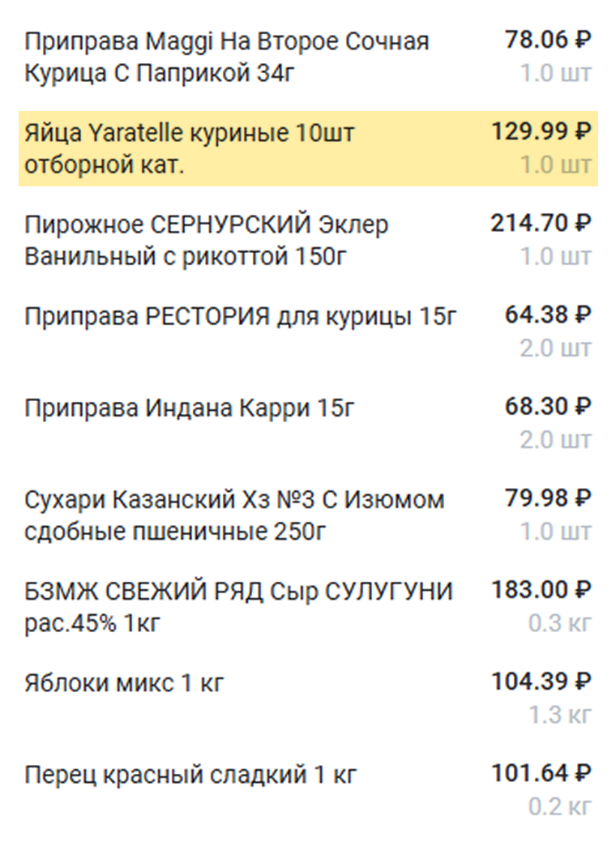The width and height of the screenshot is (616, 855).
Task: Select the 79.98 ₽ price
Action: [548, 498]
